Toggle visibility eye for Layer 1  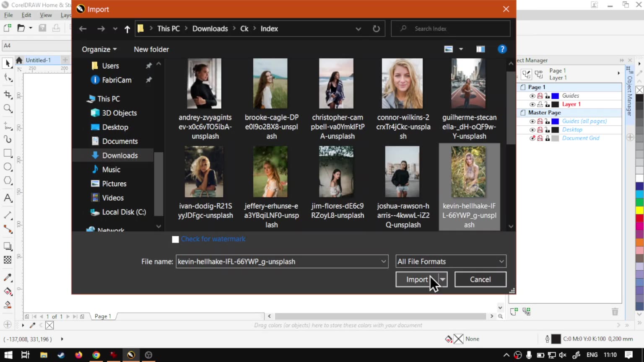532,104
